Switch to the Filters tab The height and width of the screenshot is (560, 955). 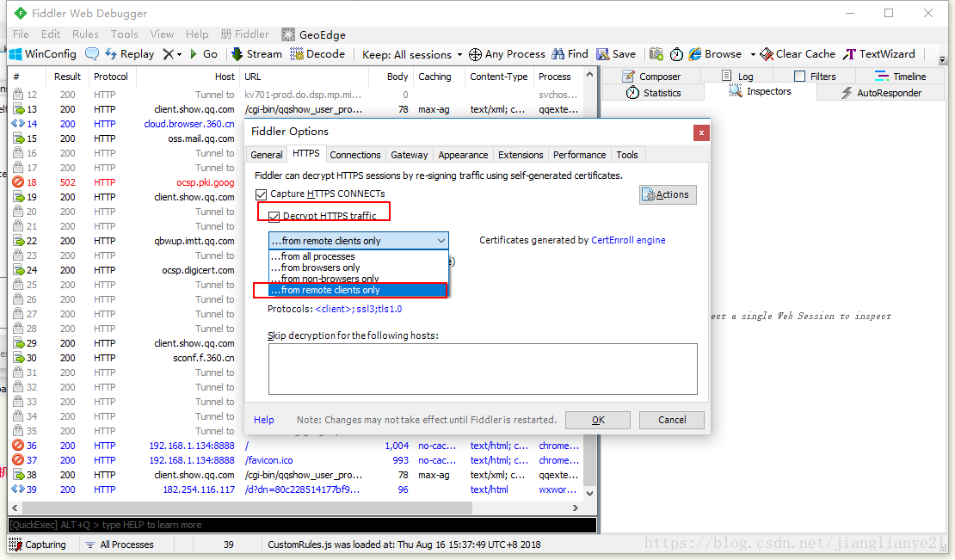[815, 76]
